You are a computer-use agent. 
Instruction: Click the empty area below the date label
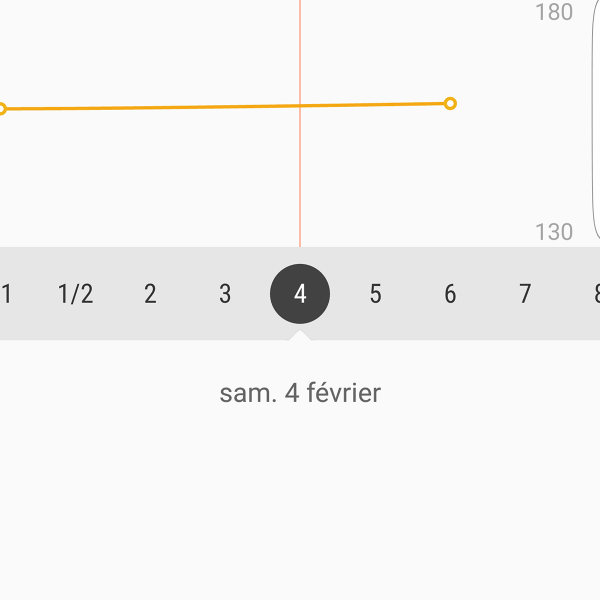tap(300, 500)
